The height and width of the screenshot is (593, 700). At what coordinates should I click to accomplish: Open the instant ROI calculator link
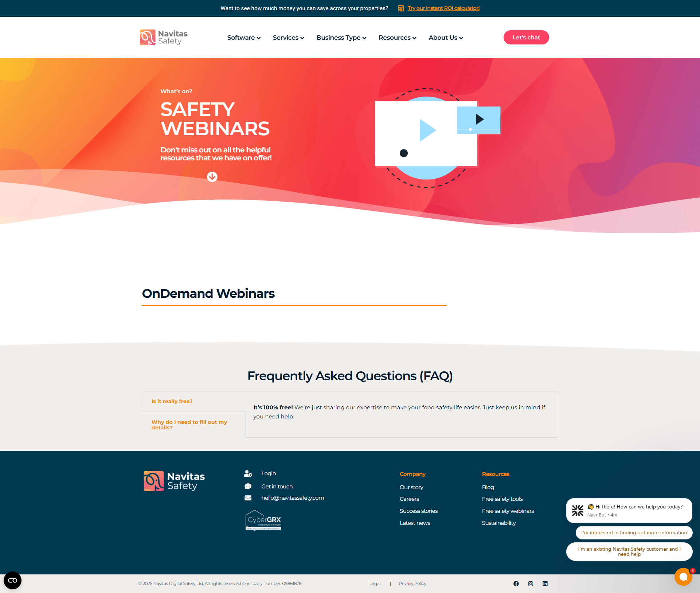[443, 8]
